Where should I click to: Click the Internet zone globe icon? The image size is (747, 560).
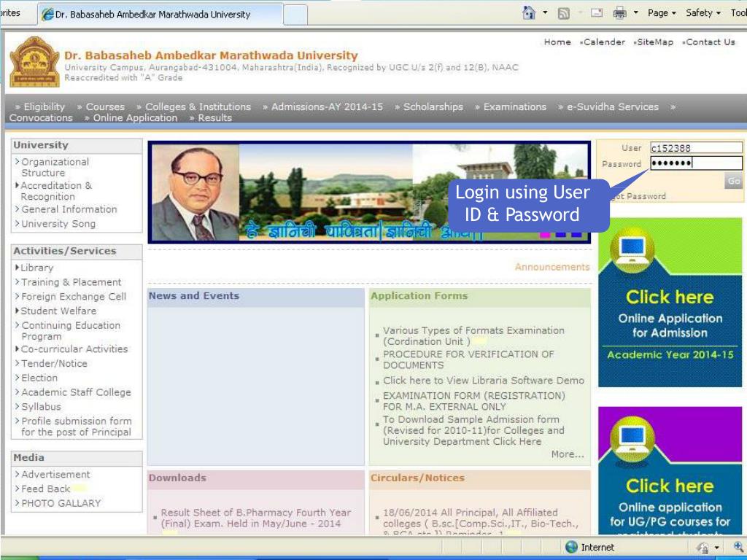coord(571,547)
